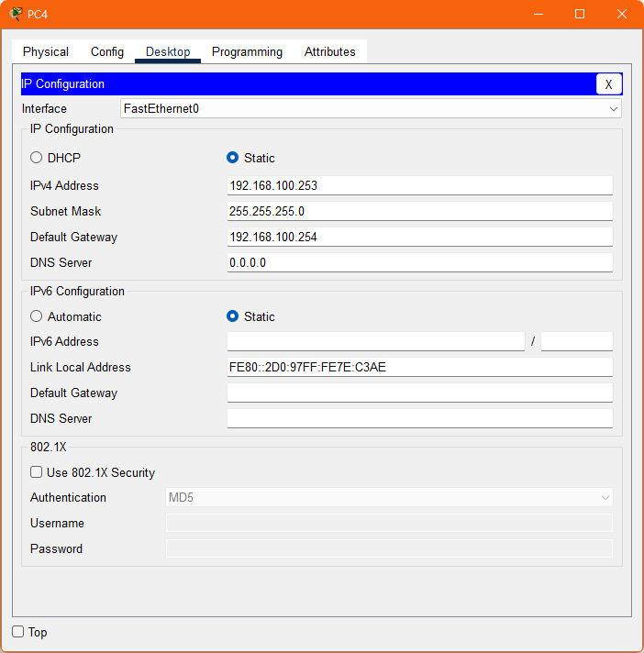
Task: Click the IPv6 Address field
Action: (376, 341)
